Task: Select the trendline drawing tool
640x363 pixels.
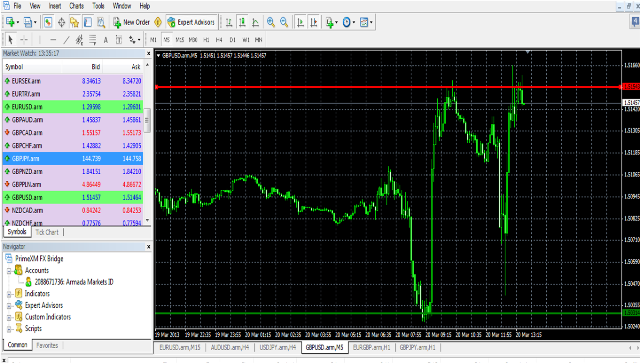Action: pos(66,40)
